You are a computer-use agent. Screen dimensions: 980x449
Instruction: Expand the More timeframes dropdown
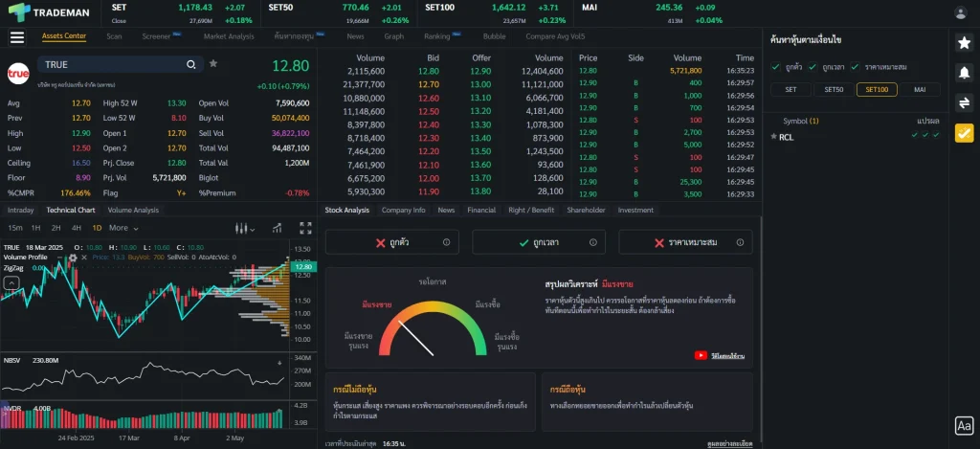click(122, 228)
